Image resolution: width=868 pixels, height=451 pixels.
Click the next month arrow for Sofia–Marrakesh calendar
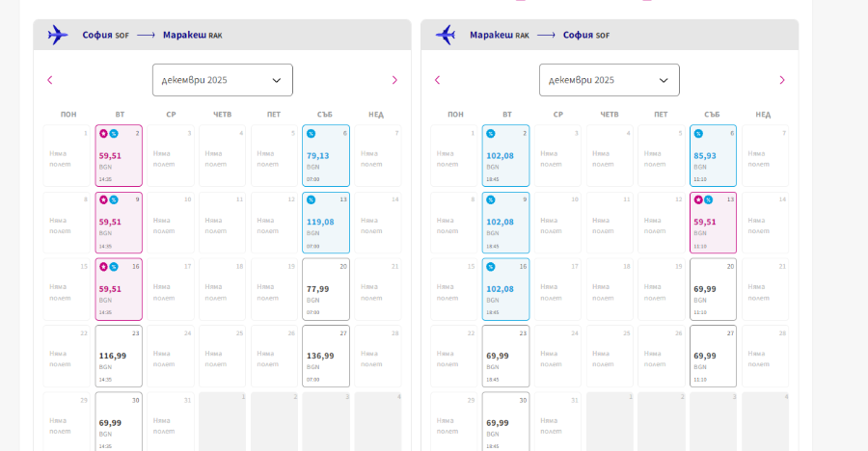394,80
